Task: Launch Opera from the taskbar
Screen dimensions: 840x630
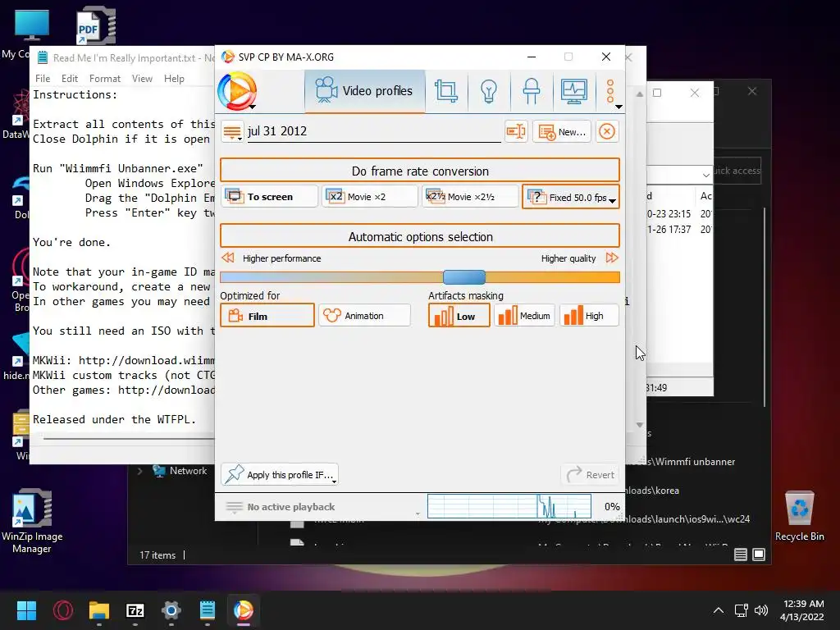Action: 62,610
